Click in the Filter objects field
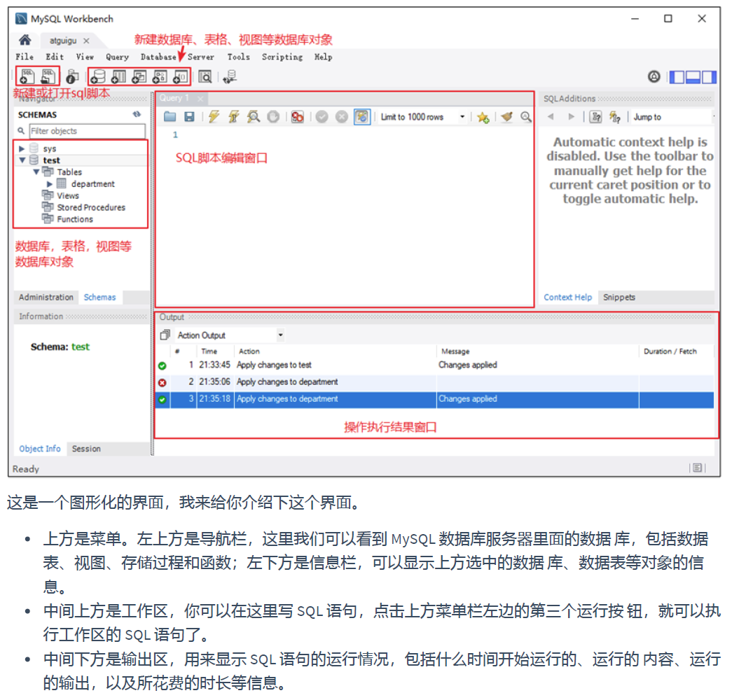The height and width of the screenshot is (700, 732). tap(88, 131)
